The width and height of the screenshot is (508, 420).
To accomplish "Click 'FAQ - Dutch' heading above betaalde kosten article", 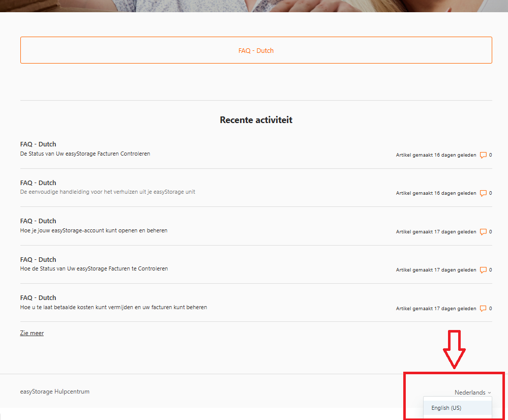I will point(38,298).
